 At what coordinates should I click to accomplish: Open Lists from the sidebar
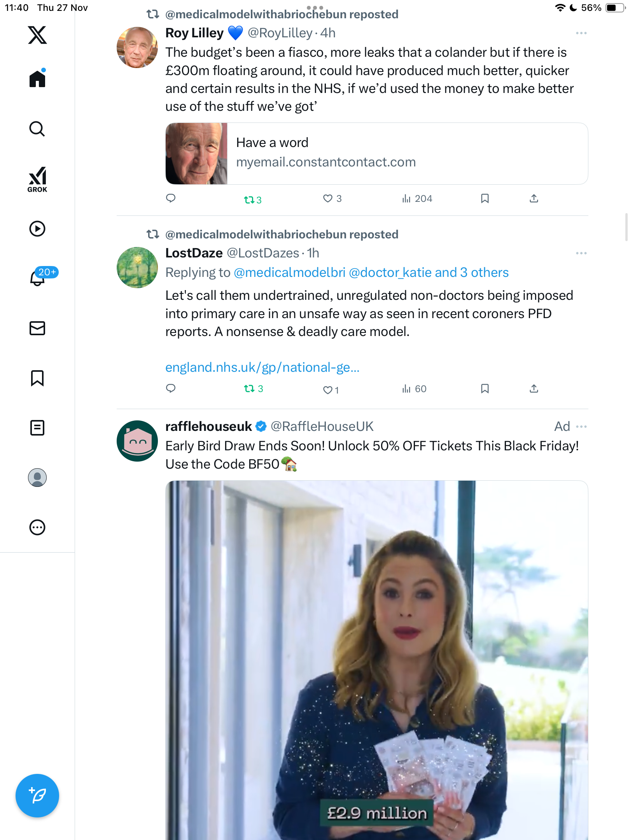click(x=37, y=428)
